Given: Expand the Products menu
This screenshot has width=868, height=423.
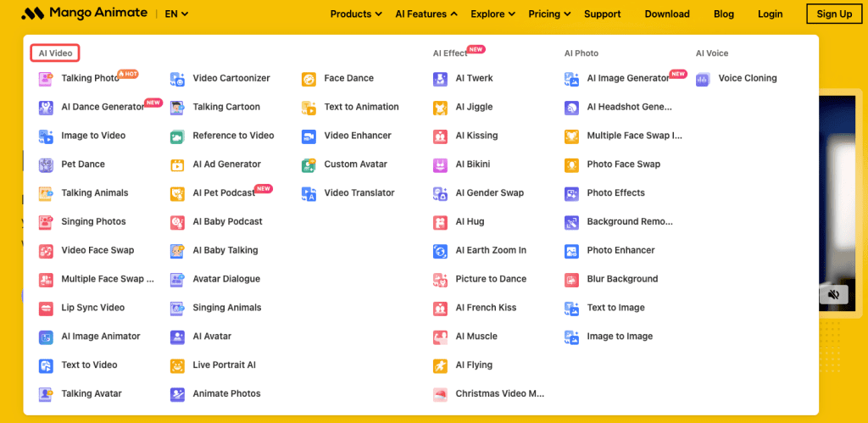Looking at the screenshot, I should pyautogui.click(x=356, y=14).
